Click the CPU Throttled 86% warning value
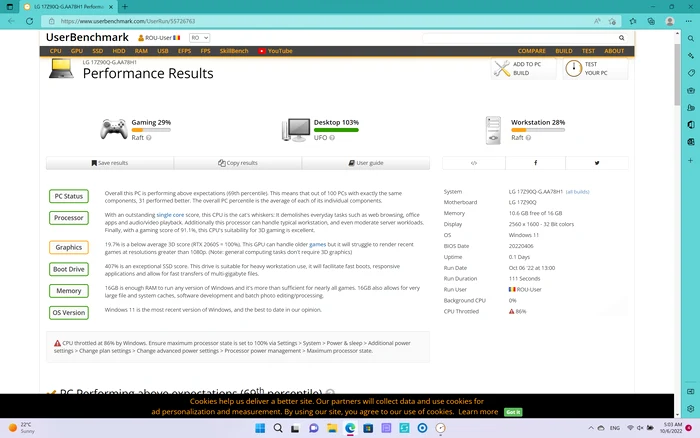700x438 pixels. point(517,311)
